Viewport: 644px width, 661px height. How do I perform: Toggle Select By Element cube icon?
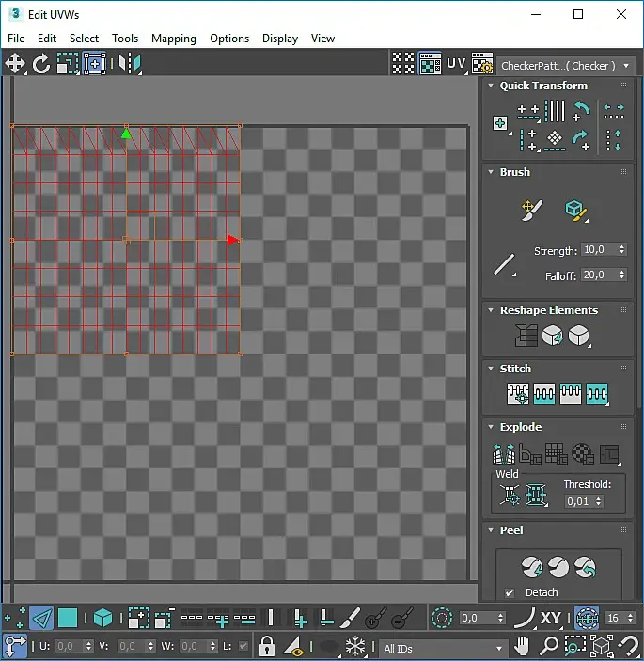tap(102, 618)
